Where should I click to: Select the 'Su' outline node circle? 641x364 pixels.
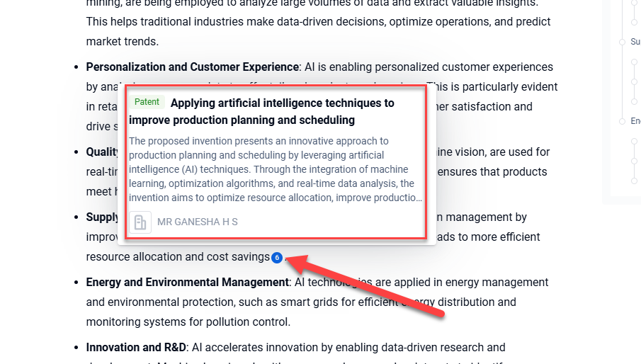click(x=622, y=42)
